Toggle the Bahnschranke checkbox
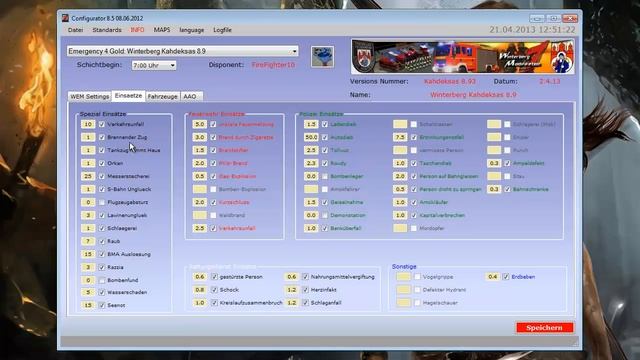Viewport: 640px width, 360px height. (x=507, y=189)
